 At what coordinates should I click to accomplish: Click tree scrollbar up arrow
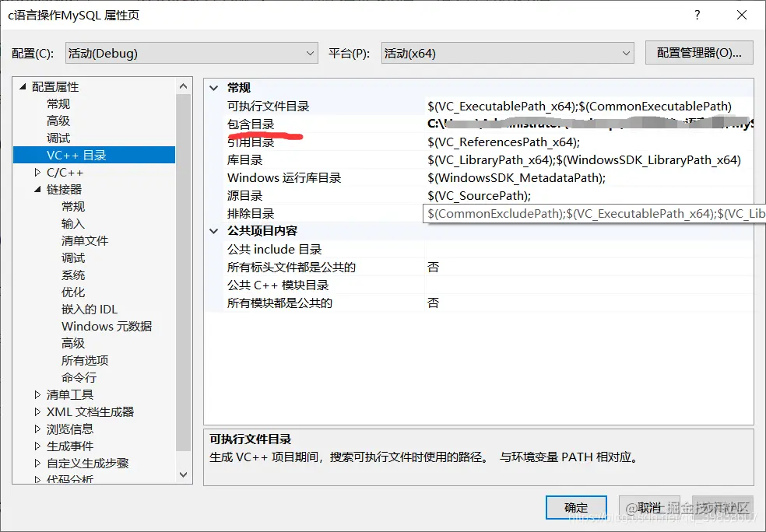click(x=183, y=86)
